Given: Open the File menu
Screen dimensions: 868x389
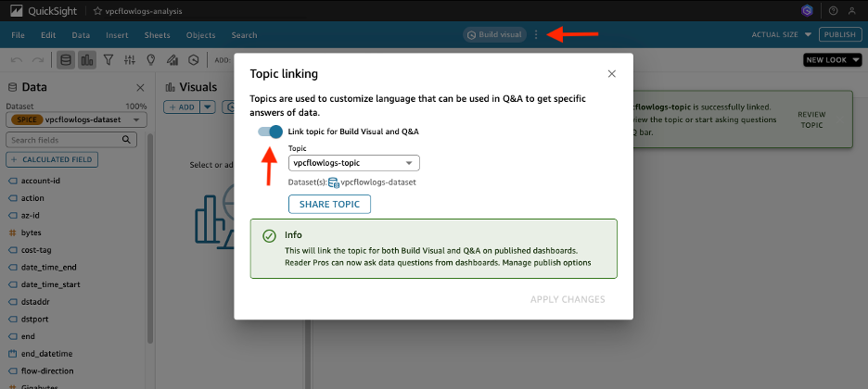Looking at the screenshot, I should click(19, 35).
